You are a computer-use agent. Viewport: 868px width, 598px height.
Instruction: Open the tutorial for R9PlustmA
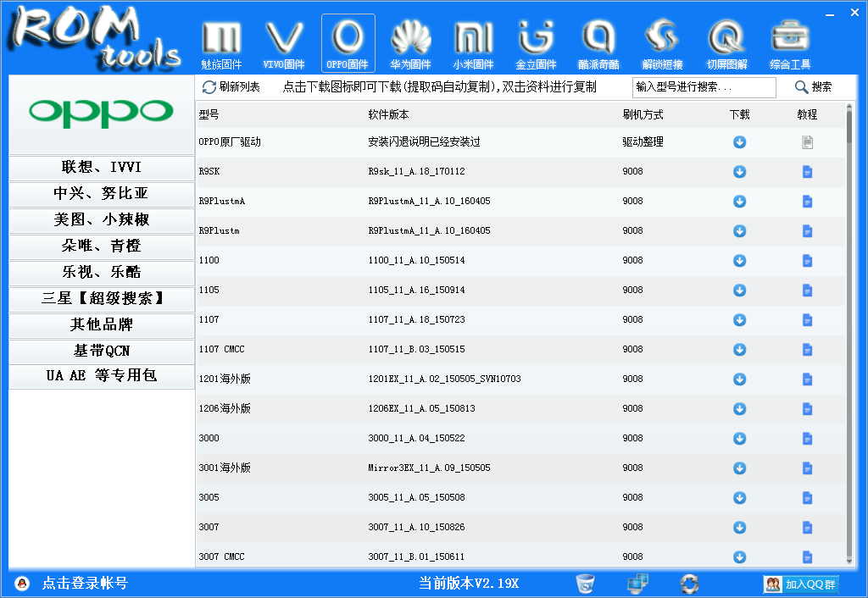pos(807,202)
